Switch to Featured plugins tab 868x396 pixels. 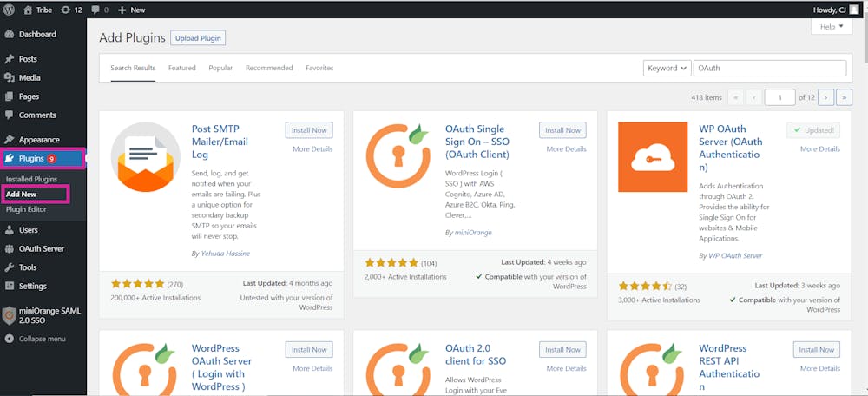pyautogui.click(x=182, y=68)
